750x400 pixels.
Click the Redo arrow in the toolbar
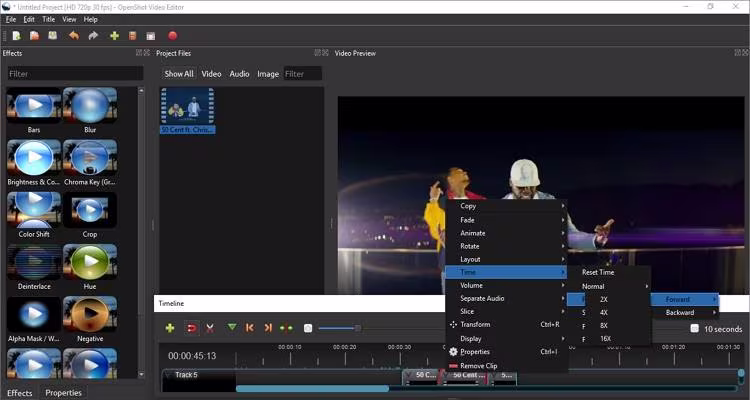[x=93, y=36]
